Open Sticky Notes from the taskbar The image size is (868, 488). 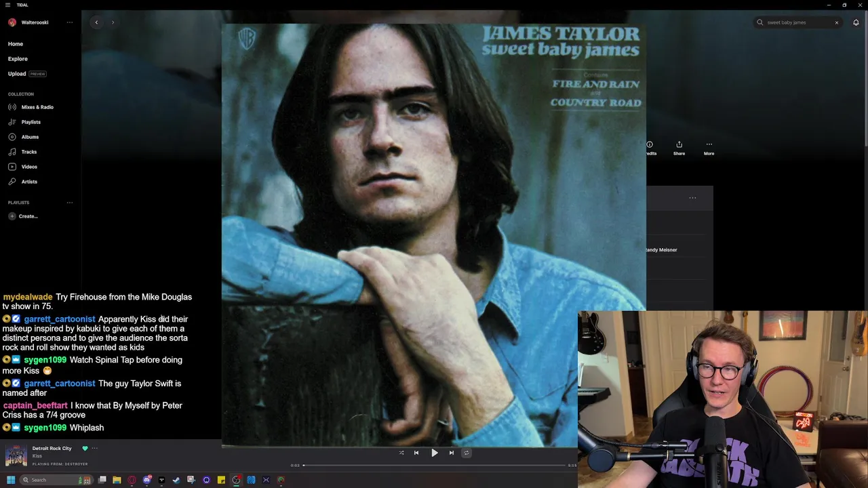[x=221, y=480]
